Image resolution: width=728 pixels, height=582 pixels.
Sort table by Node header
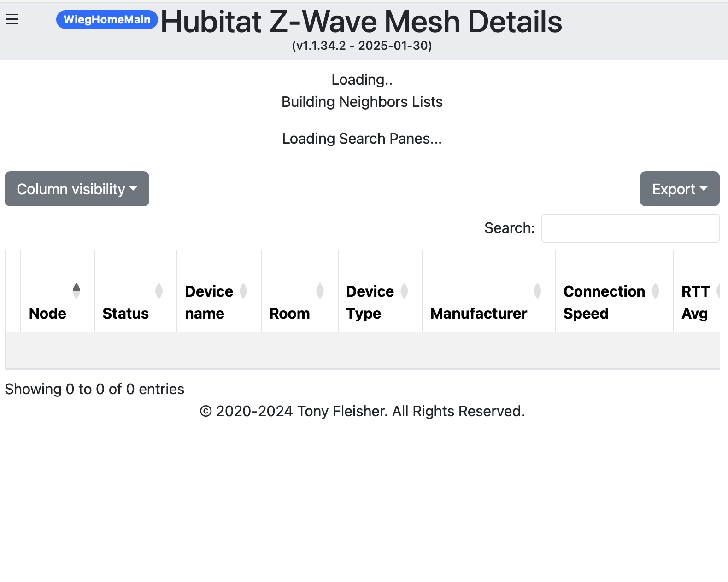pos(47,314)
